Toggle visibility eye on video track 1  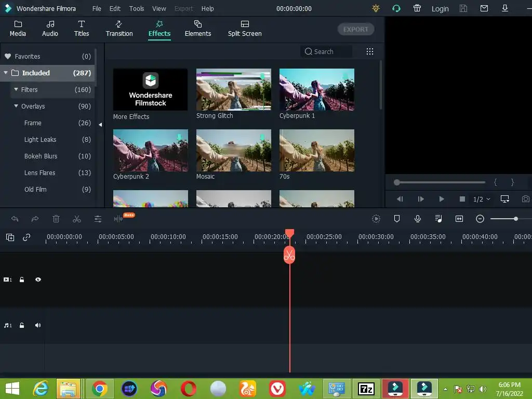coord(38,280)
